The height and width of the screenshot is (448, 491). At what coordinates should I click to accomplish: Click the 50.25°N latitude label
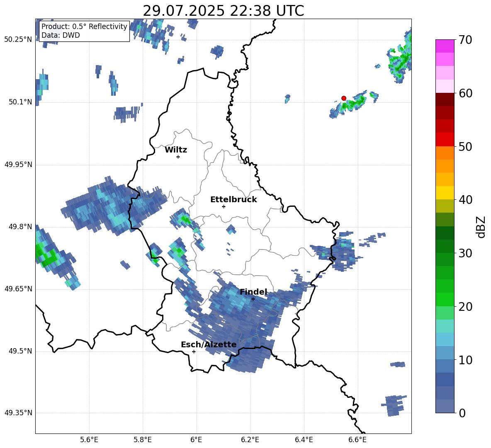tap(18, 40)
